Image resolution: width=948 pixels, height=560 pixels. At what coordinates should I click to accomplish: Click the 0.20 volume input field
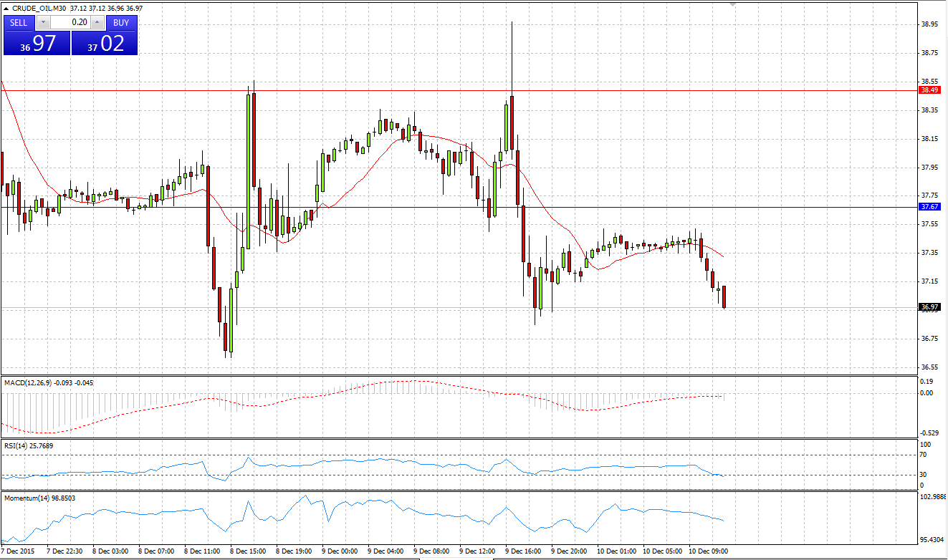pyautogui.click(x=70, y=22)
